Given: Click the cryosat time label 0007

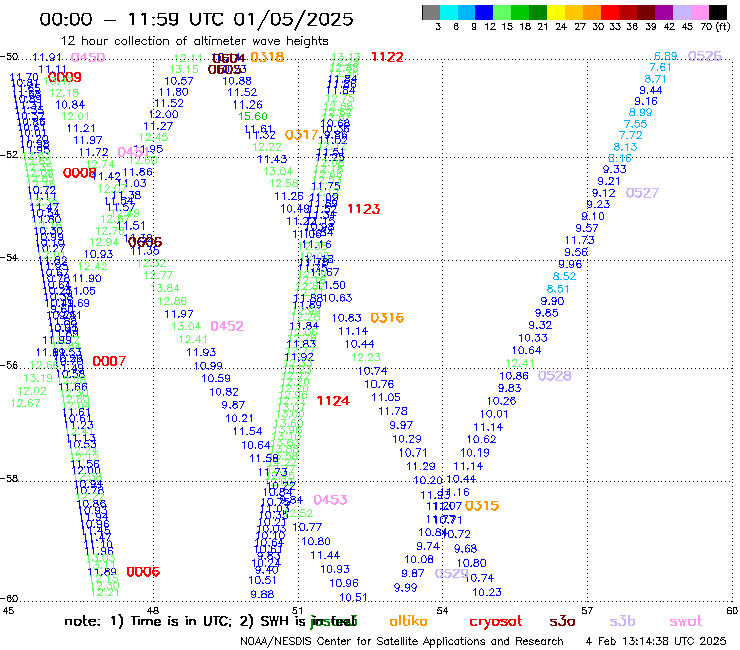Looking at the screenshot, I should pyautogui.click(x=109, y=362).
